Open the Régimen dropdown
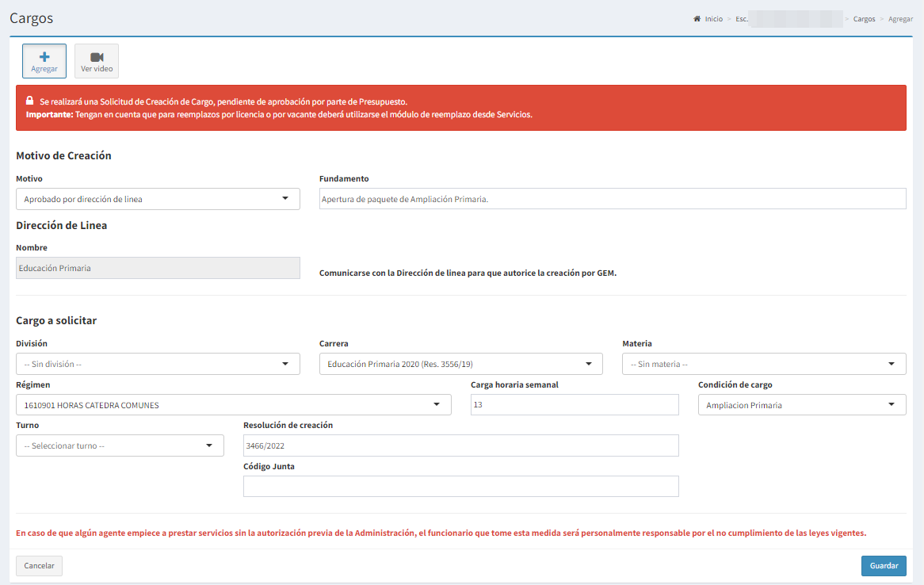The height and width of the screenshot is (585, 924). (x=233, y=404)
